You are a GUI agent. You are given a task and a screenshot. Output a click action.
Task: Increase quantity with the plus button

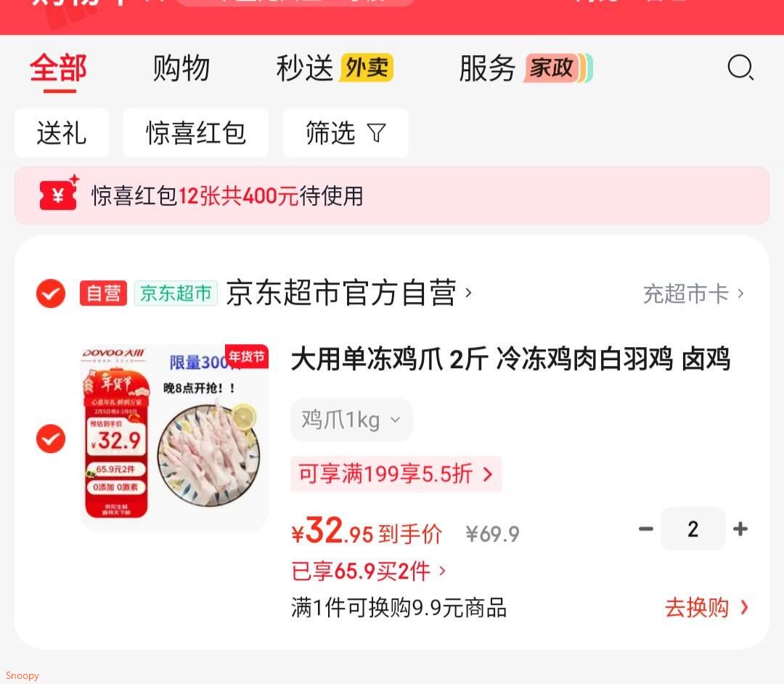[x=740, y=529]
